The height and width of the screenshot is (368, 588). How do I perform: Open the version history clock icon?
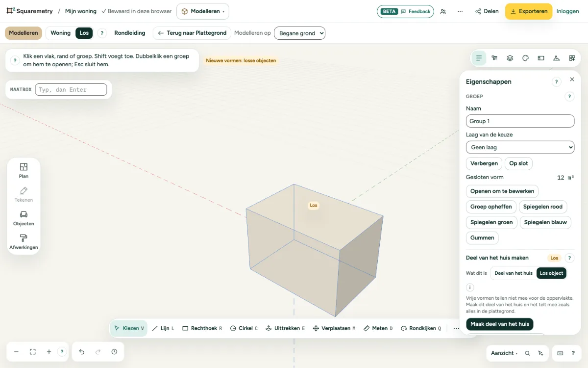click(114, 352)
